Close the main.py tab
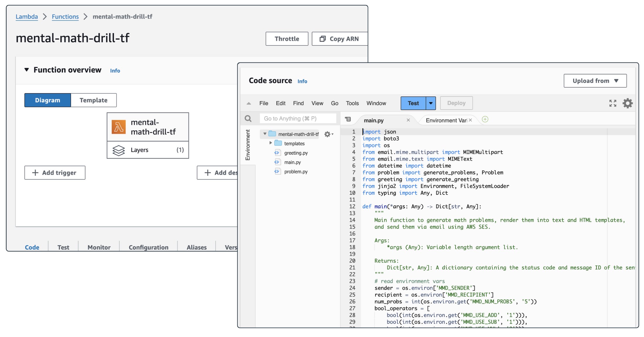This screenshot has height=337, width=644. [408, 120]
